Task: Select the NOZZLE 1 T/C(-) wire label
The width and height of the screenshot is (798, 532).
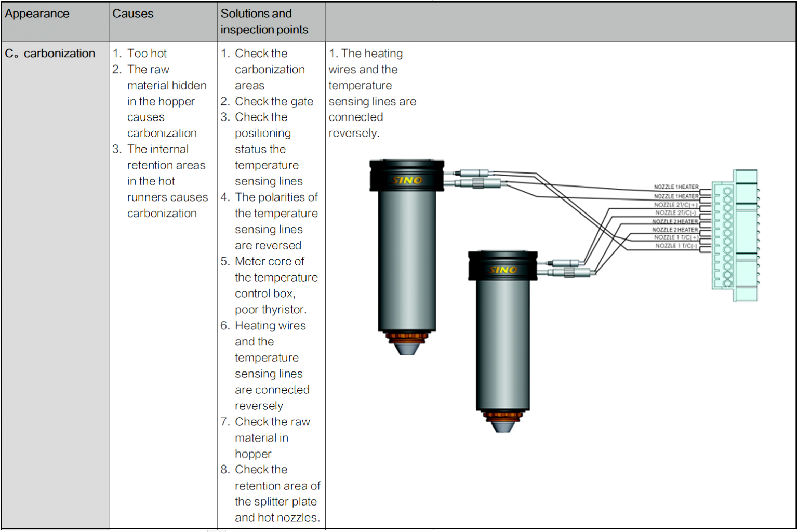Action: [675, 246]
